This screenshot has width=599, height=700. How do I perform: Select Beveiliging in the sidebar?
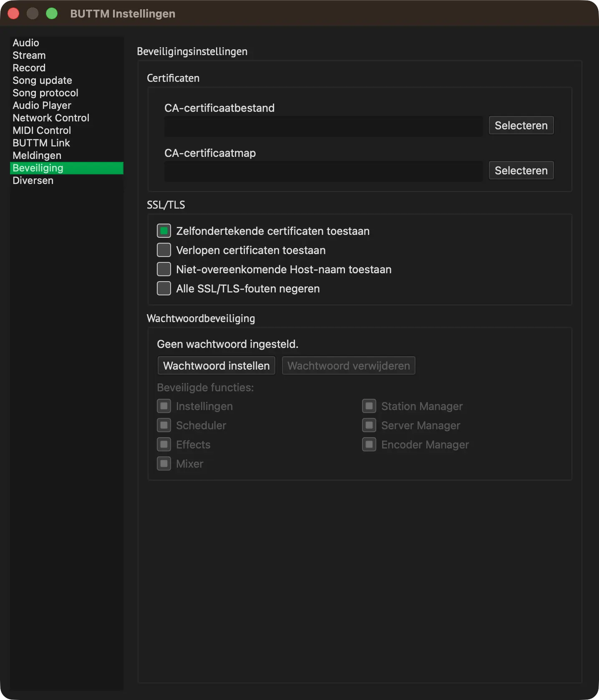66,168
